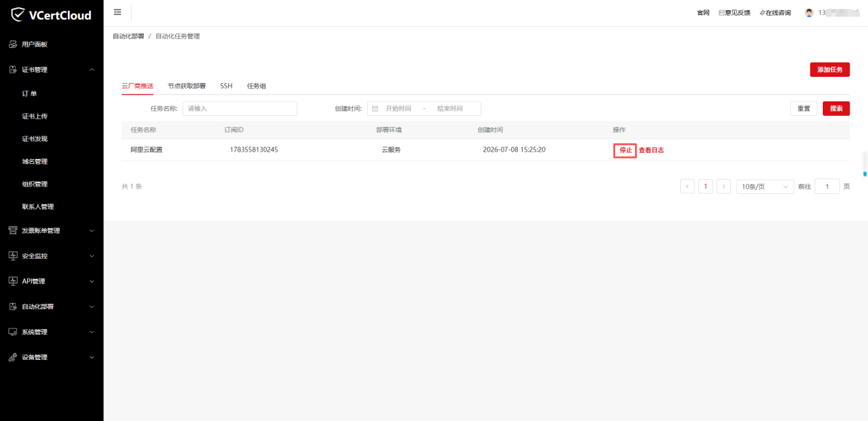The width and height of the screenshot is (868, 421).
Task: Click the calendar icon in date range
Action: pos(375,108)
